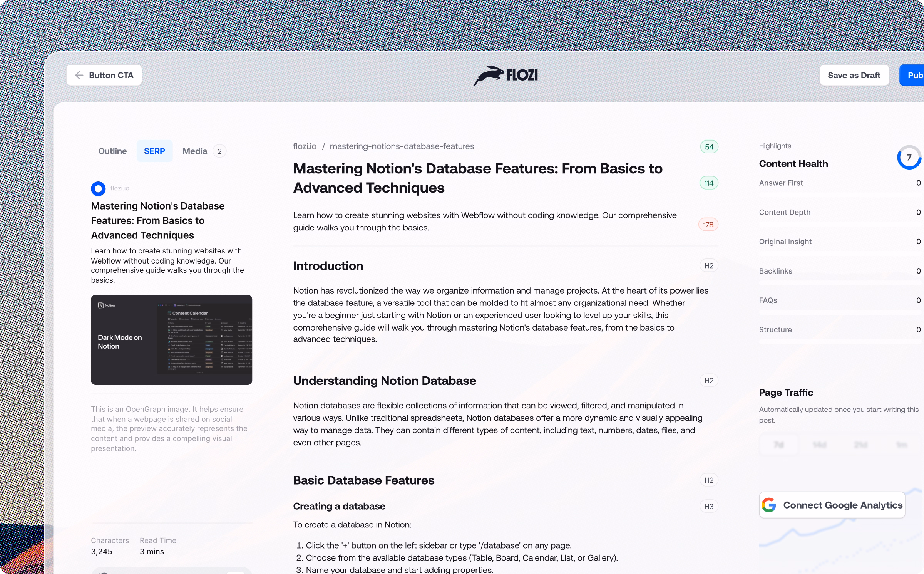Viewport: 924px width, 574px height.
Task: Click the H2 badge next to Introduction
Action: pyautogui.click(x=709, y=265)
